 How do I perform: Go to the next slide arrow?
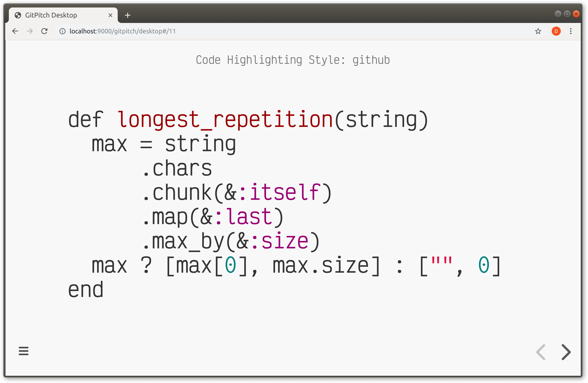(x=566, y=352)
